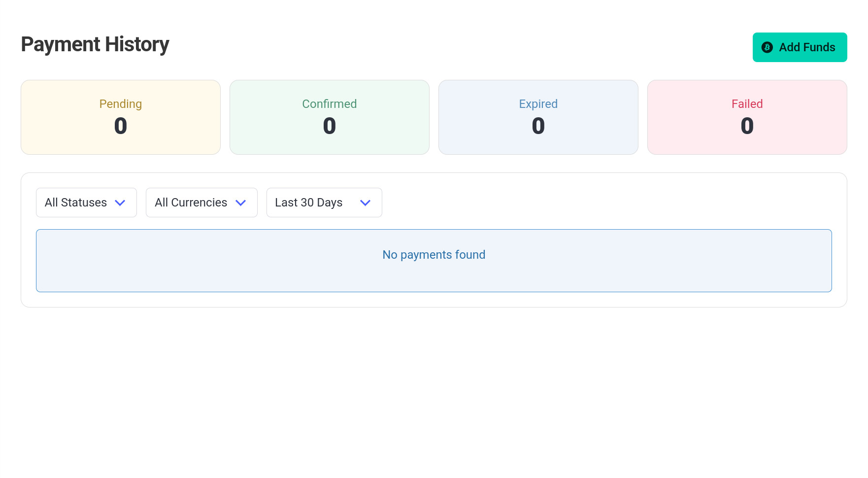This screenshot has width=868, height=478.
Task: Click the Bitcoin icon on Add Funds button
Action: pos(767,47)
